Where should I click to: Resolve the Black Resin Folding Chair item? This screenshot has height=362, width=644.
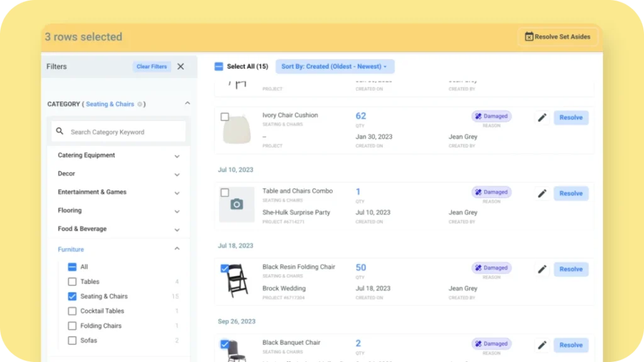coord(570,269)
